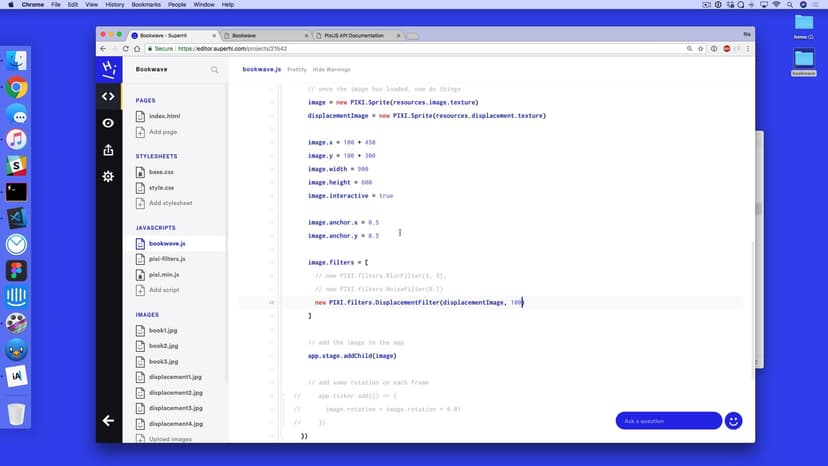Open pixi-filters.js from the Javascripts list
Viewport: 828px width, 466px height.
pos(167,259)
